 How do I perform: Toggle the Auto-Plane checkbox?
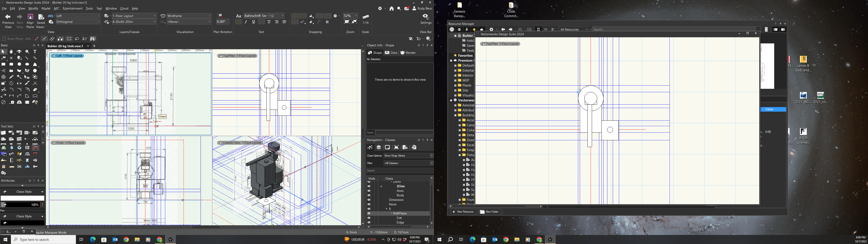click(x=4, y=39)
